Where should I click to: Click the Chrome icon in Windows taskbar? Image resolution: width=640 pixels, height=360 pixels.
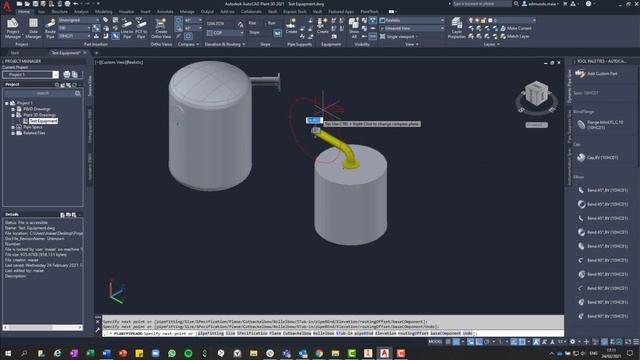319,353
